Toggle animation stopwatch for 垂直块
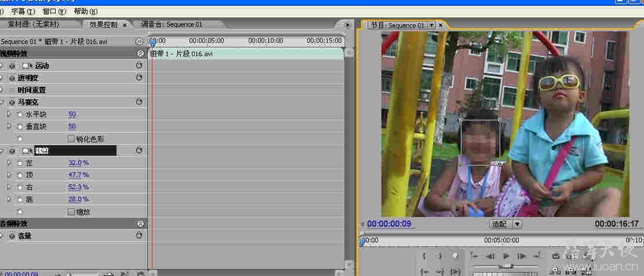 click(x=20, y=127)
